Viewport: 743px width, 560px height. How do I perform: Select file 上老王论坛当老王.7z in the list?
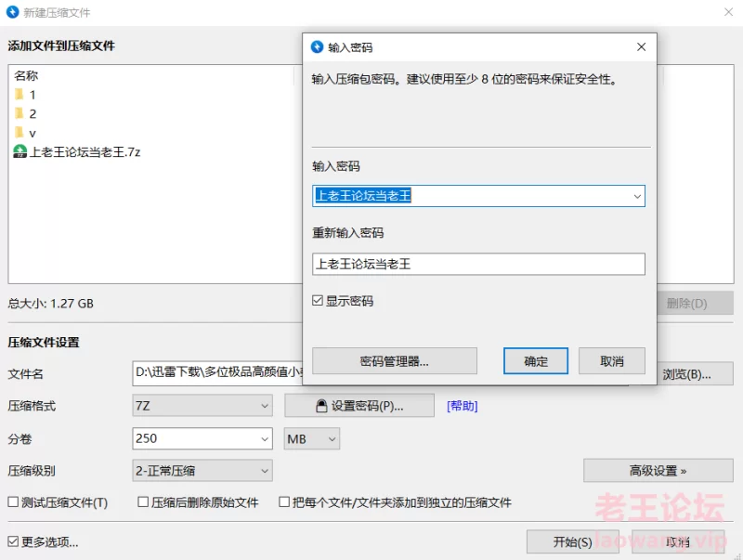pyautogui.click(x=85, y=151)
